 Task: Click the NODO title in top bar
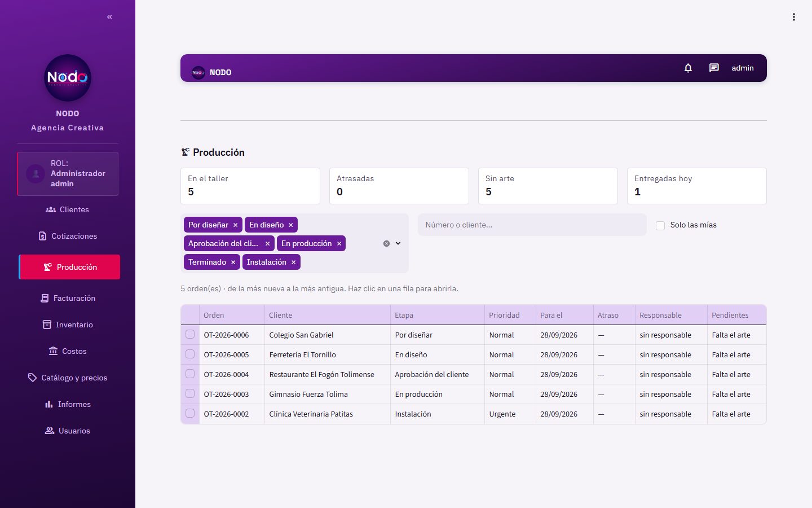[x=220, y=72]
